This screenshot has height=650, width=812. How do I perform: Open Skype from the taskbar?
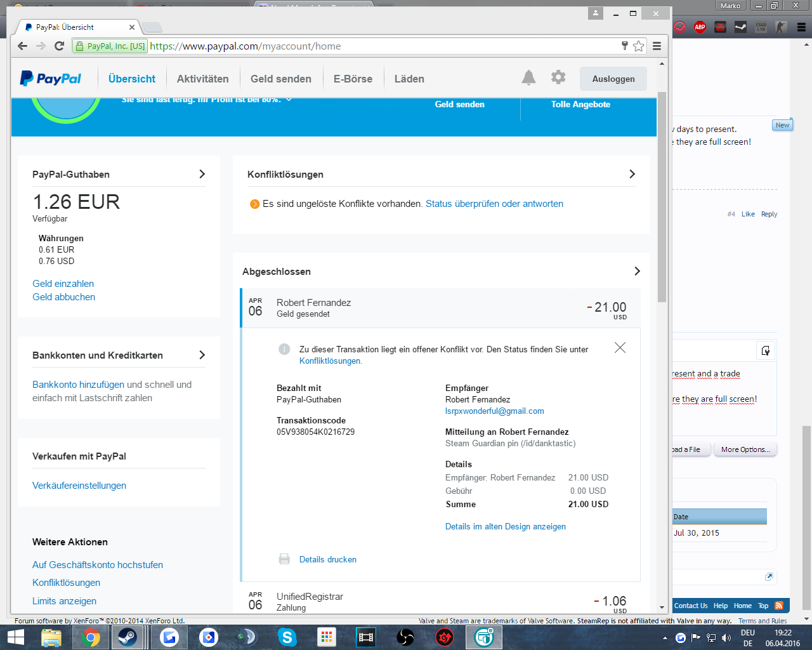(287, 637)
